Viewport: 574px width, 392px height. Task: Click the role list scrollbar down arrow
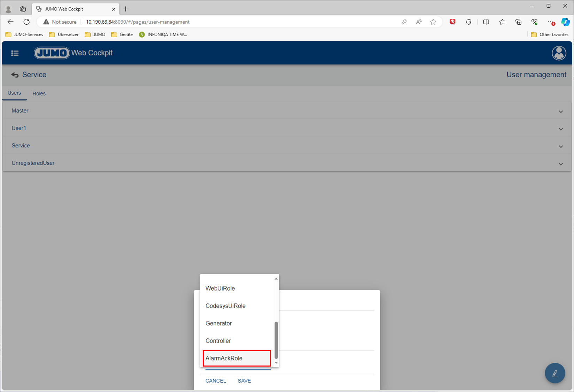pyautogui.click(x=276, y=363)
